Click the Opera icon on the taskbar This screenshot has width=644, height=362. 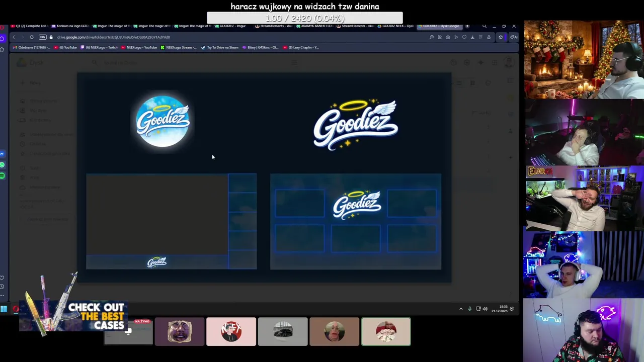pyautogui.click(x=16, y=309)
